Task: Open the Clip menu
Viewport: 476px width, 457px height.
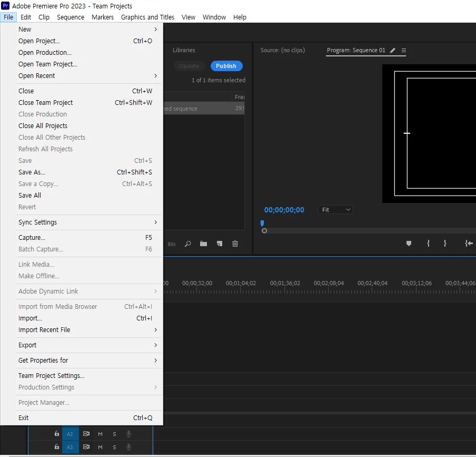Action: coord(44,17)
